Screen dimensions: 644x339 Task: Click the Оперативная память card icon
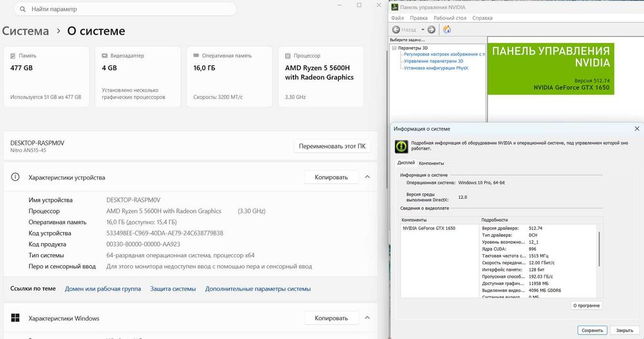tap(196, 55)
